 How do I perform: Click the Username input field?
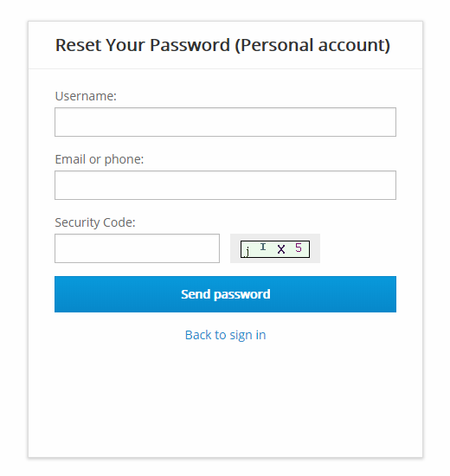[x=225, y=122]
